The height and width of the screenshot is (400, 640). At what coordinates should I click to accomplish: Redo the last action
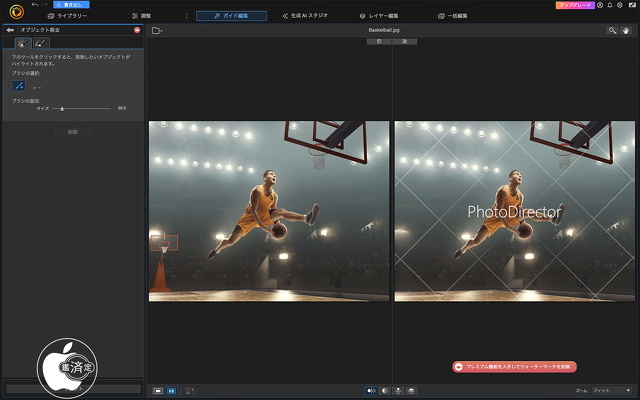pyautogui.click(x=44, y=4)
